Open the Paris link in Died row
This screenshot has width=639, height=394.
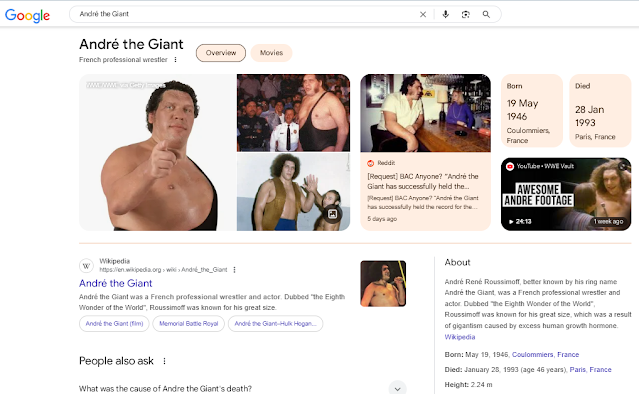pos(577,370)
